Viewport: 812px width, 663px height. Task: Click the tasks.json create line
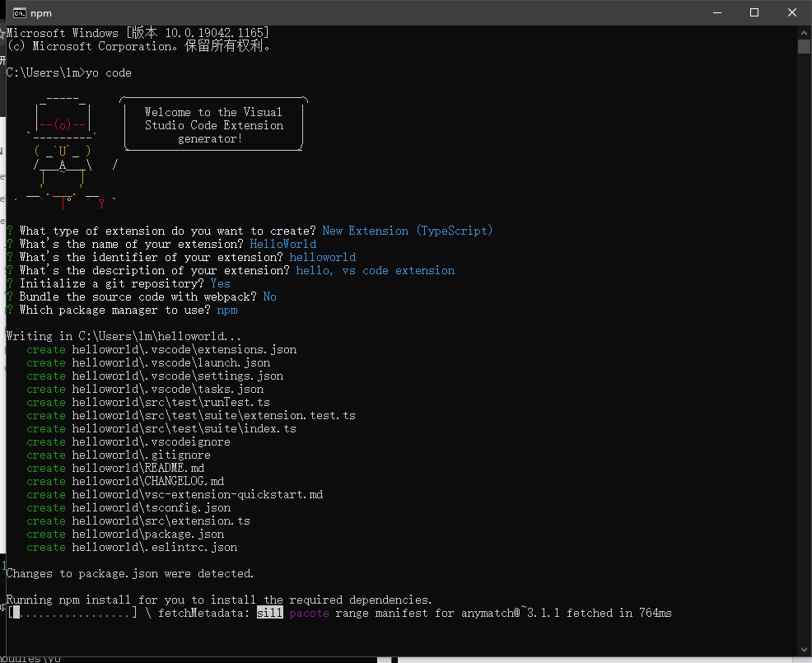(x=145, y=389)
